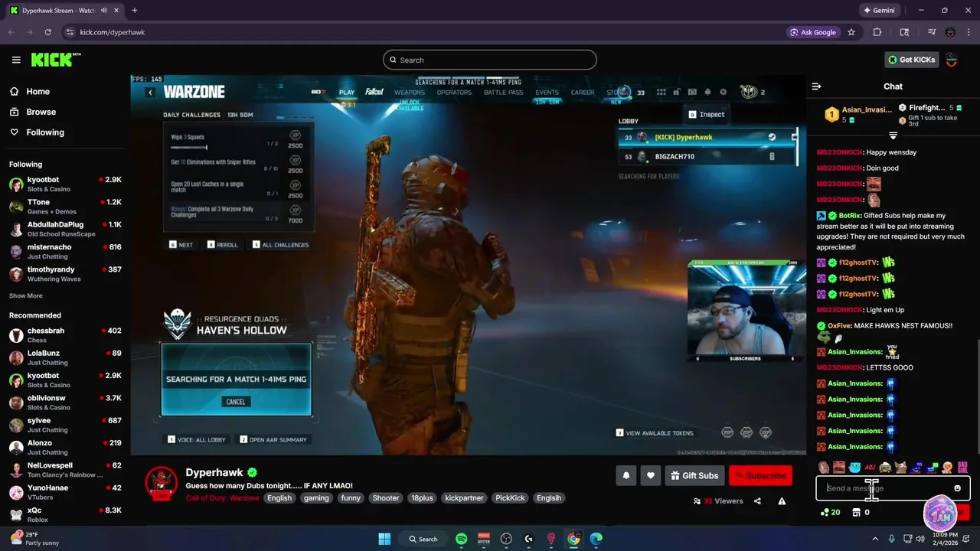Open the Call of Duty: Warzone category link
Image resolution: width=980 pixels, height=551 pixels.
point(222,497)
